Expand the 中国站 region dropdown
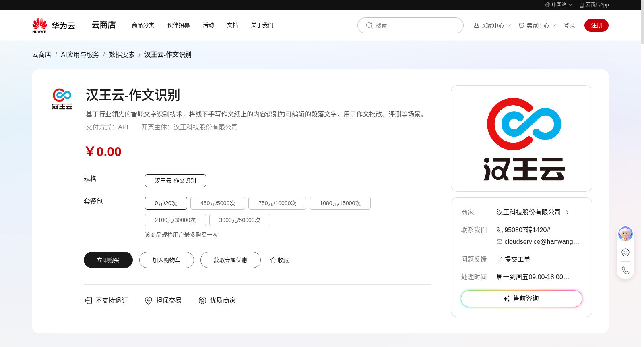 click(570, 5)
